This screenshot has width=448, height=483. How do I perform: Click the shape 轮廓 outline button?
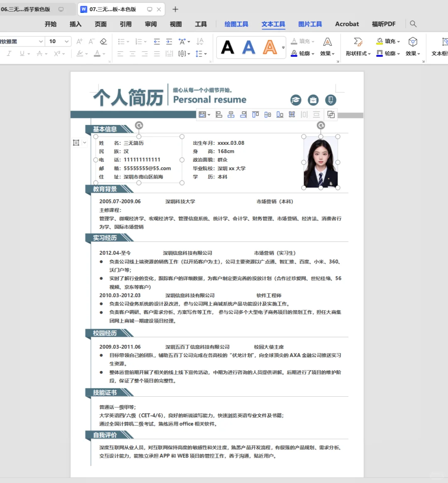click(x=388, y=54)
